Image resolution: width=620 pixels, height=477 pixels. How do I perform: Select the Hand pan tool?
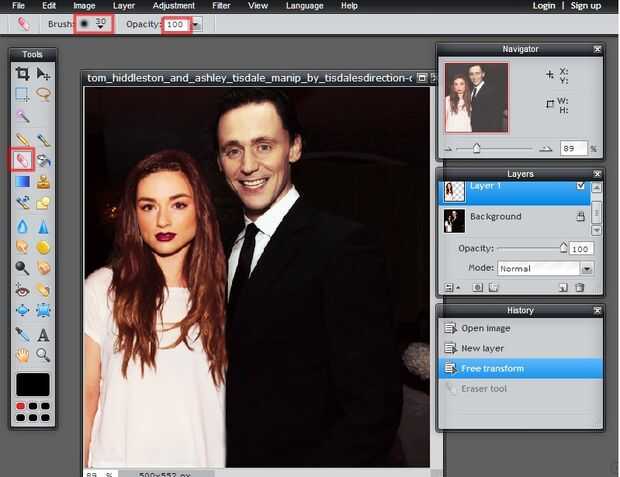(22, 355)
